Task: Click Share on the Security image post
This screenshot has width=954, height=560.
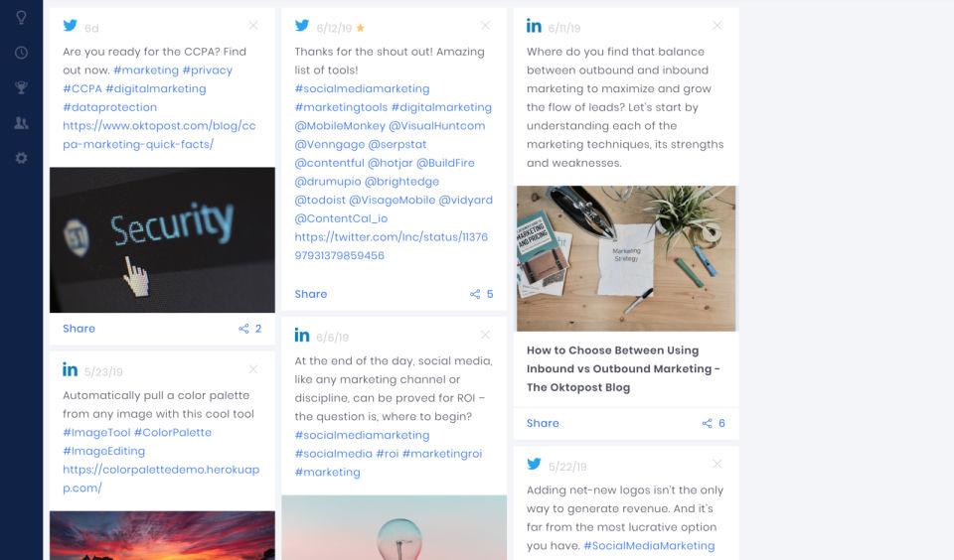Action: (x=79, y=329)
